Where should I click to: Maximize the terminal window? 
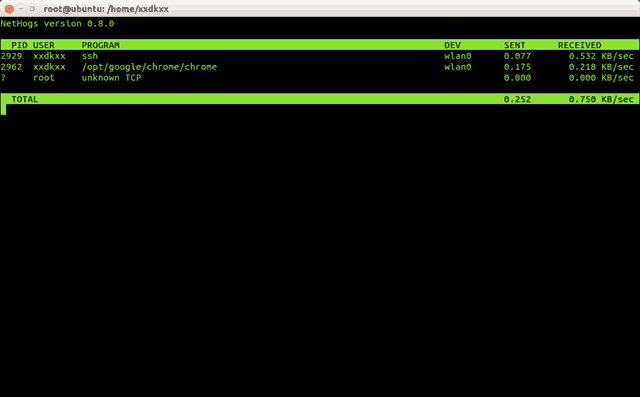pyautogui.click(x=32, y=8)
